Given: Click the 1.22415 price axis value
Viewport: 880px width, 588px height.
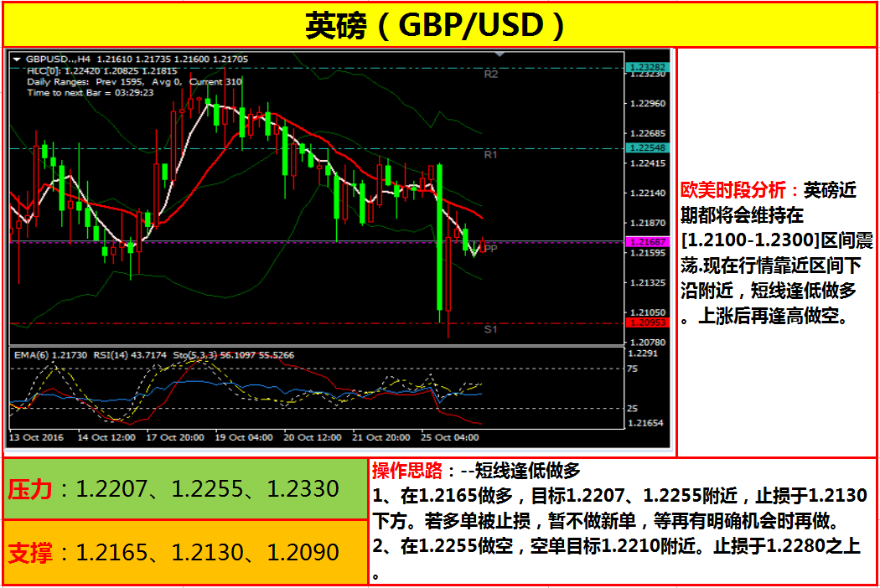Looking at the screenshot, I should tap(648, 163).
